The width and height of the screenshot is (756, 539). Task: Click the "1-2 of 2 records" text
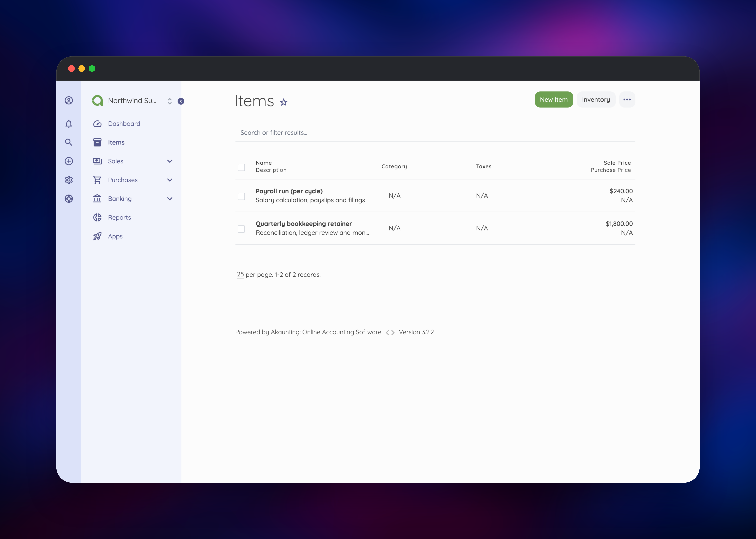(297, 275)
